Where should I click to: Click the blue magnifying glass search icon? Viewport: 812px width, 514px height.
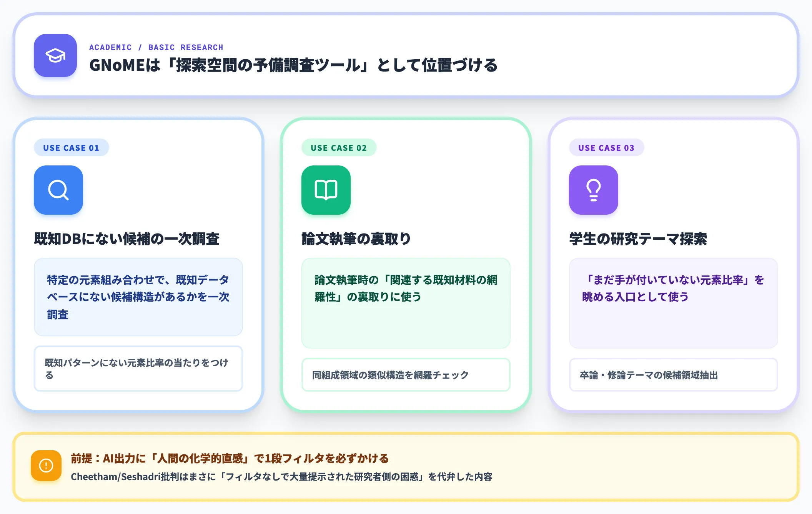(x=58, y=190)
